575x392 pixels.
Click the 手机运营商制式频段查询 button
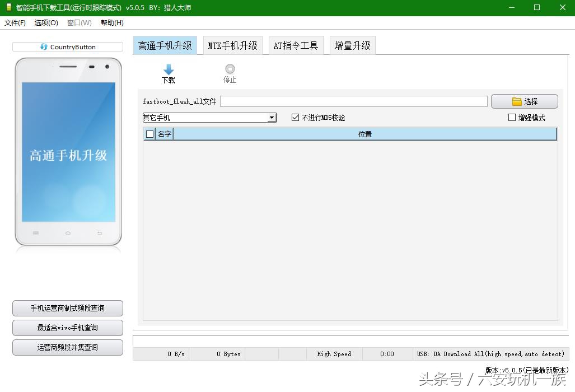pos(67,308)
